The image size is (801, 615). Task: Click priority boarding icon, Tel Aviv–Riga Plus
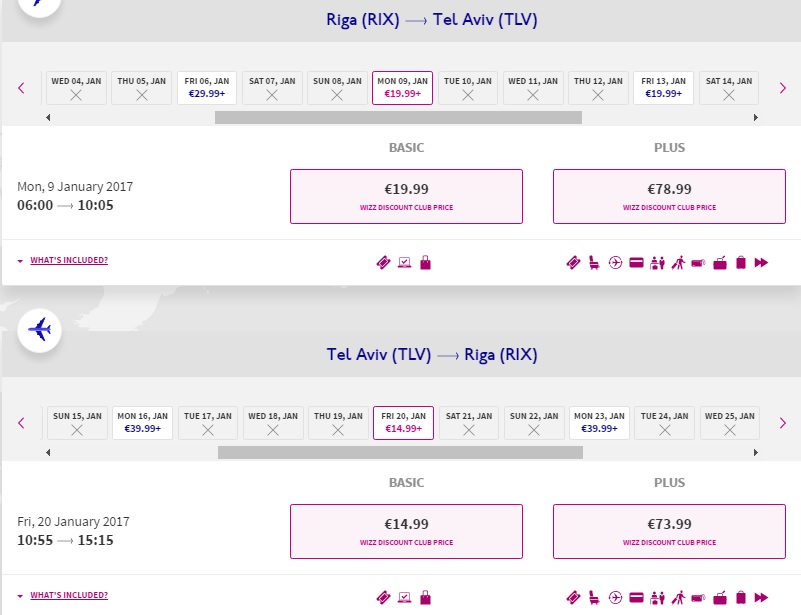(x=761, y=597)
